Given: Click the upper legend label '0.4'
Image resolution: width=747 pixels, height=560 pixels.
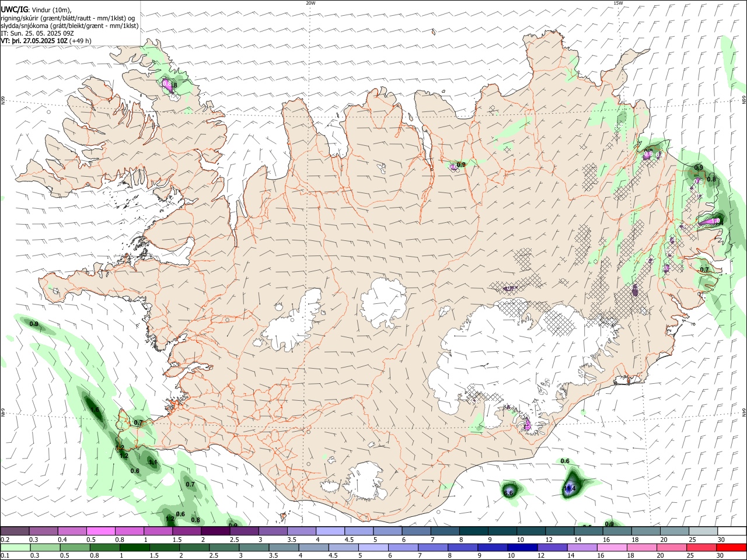Looking at the screenshot, I should (x=62, y=540).
